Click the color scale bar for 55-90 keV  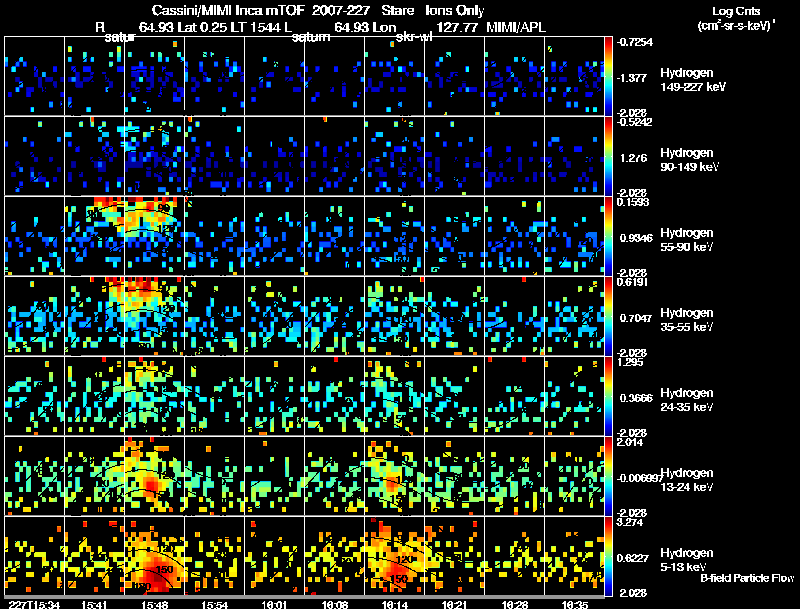pos(608,236)
